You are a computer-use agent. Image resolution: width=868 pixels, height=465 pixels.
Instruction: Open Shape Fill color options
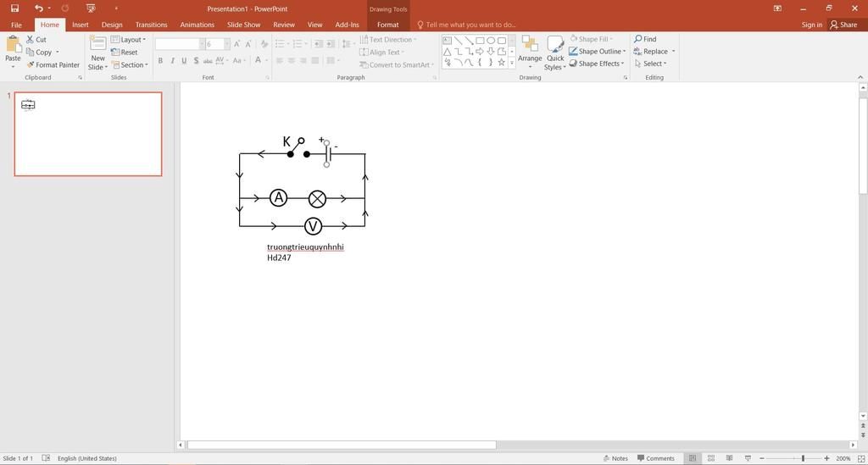(591, 39)
